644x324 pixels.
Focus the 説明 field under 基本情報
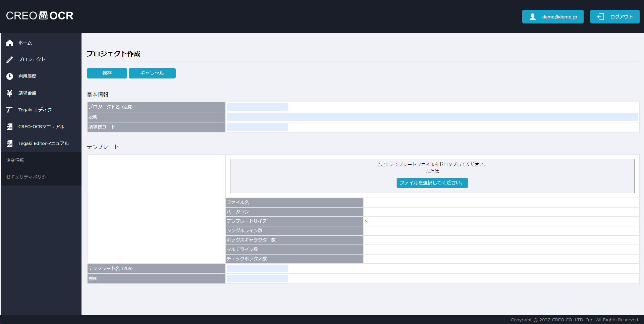[432, 117]
